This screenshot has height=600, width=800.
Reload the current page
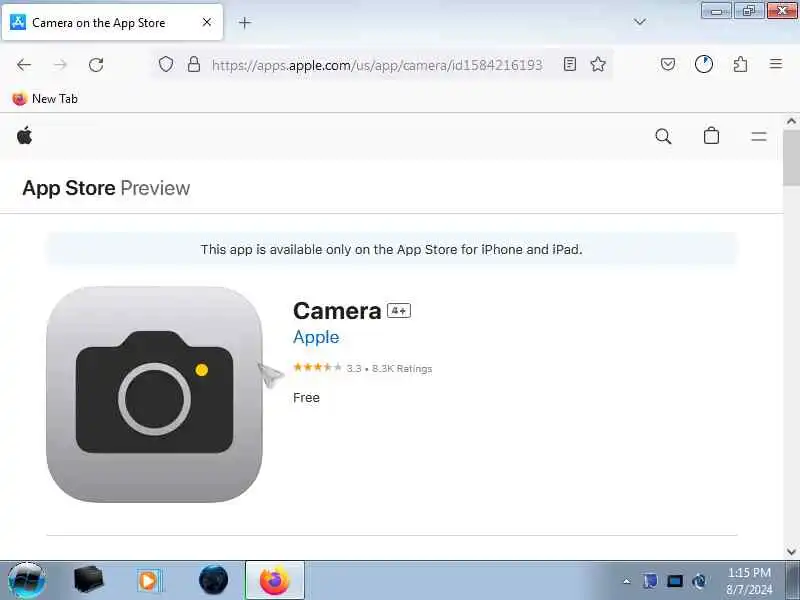point(96,65)
